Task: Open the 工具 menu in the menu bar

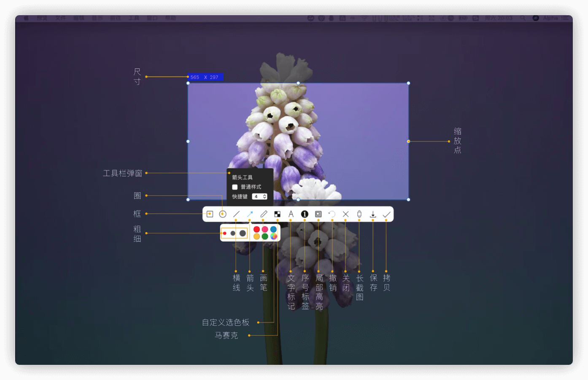Action: [x=134, y=18]
